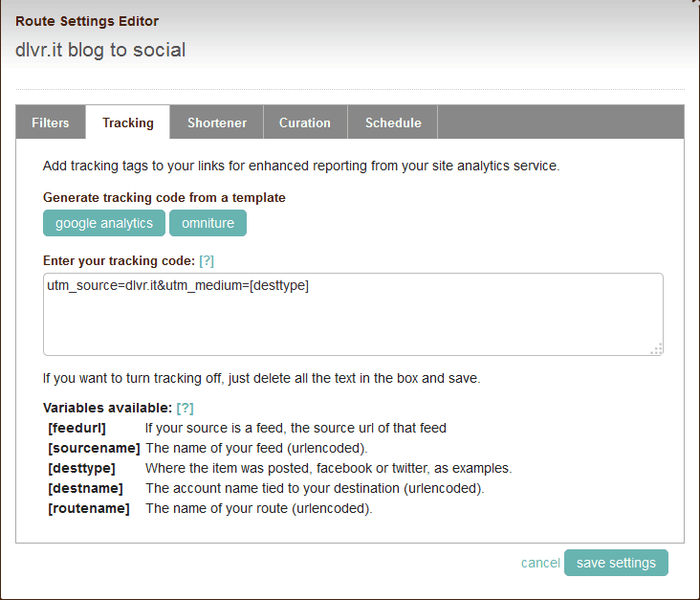This screenshot has height=600, width=700.
Task: Open the Curation tab
Action: click(305, 122)
